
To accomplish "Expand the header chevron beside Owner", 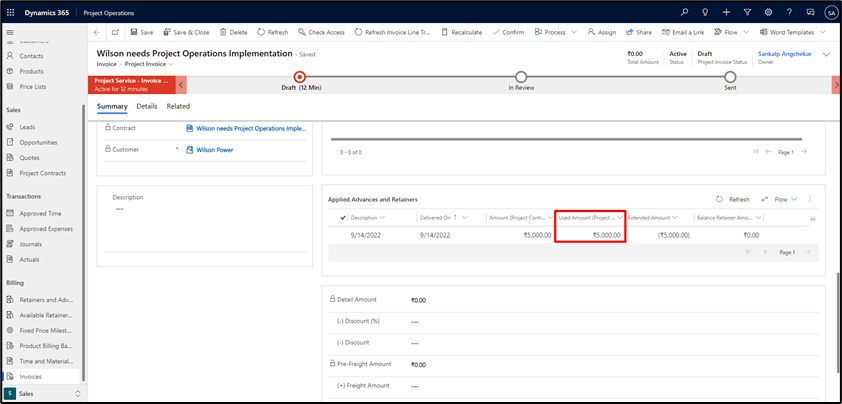I will [826, 55].
